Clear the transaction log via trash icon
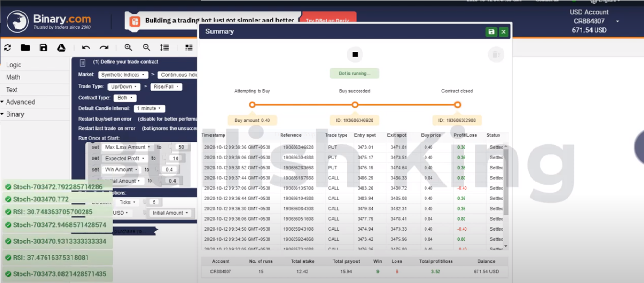 pyautogui.click(x=496, y=54)
